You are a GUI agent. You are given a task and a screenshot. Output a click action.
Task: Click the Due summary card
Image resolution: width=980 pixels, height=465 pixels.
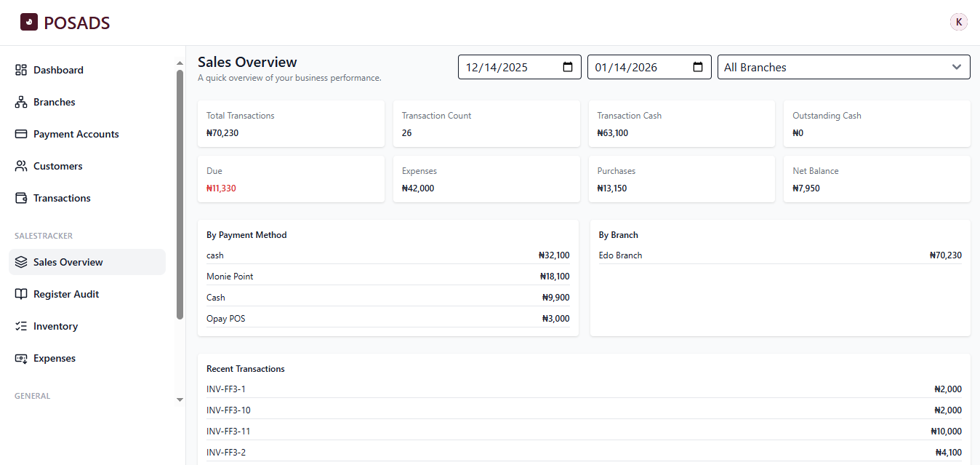point(291,178)
